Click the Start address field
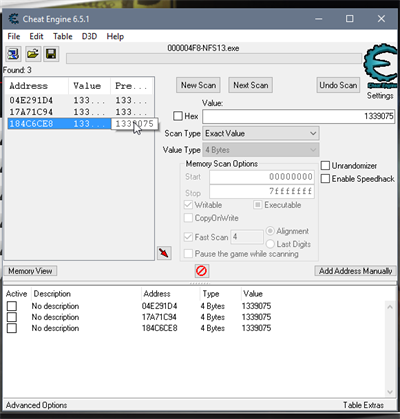The image size is (400, 419). 262,177
